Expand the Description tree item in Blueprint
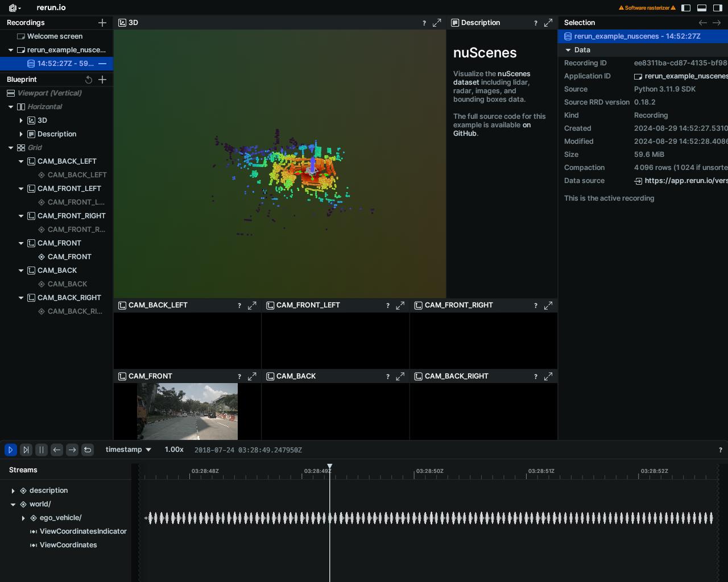This screenshot has height=582, width=728. tap(21, 134)
